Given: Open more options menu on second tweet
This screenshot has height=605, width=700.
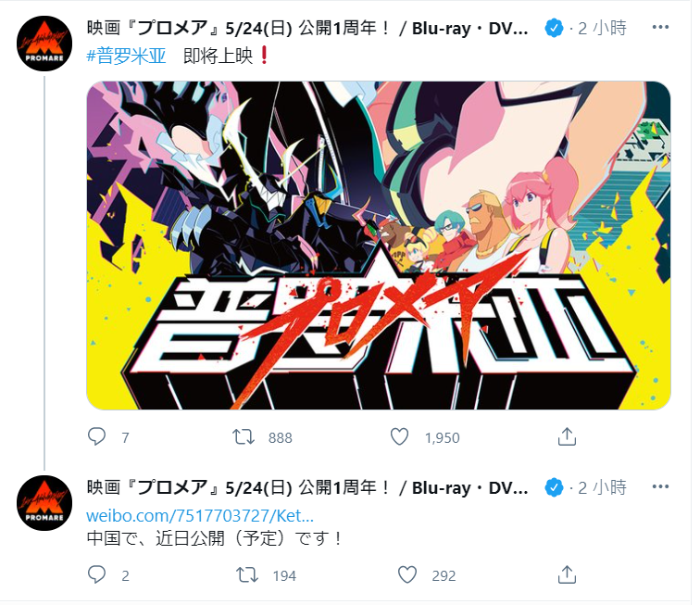Looking at the screenshot, I should [660, 486].
